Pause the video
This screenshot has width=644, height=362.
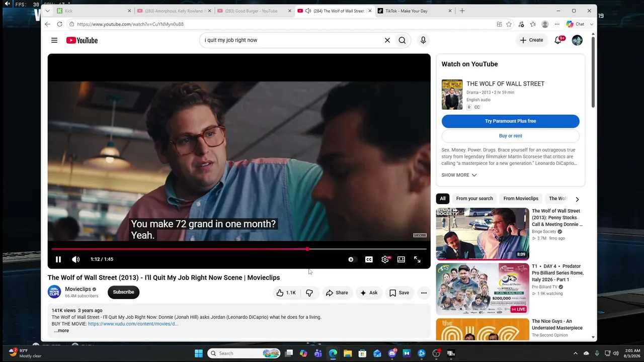pyautogui.click(x=58, y=259)
